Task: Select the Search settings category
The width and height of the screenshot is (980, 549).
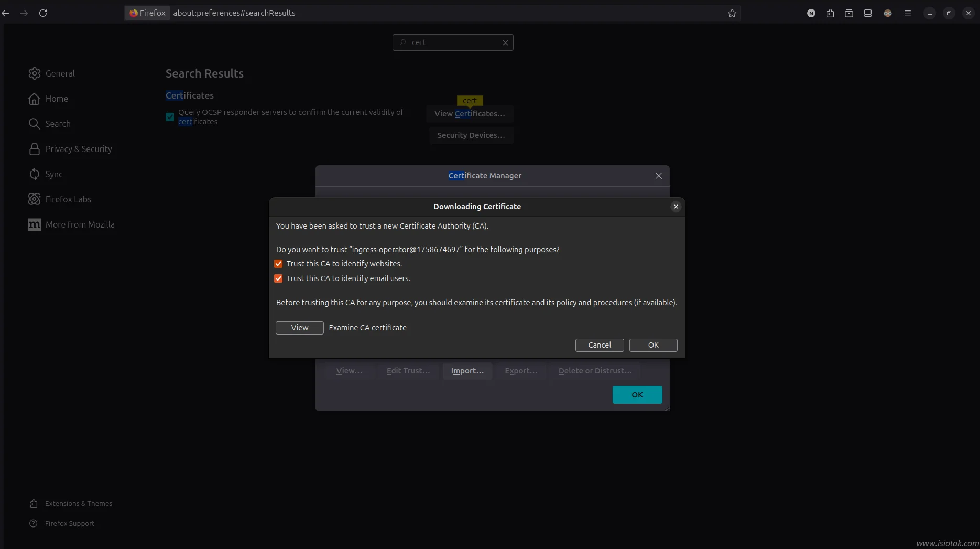Action: [50, 124]
